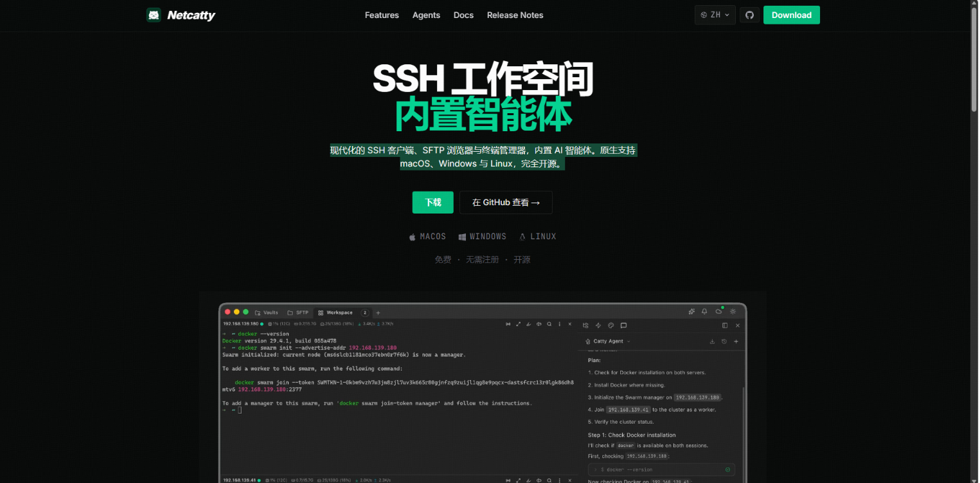Select the Workspace tab in the preview
Viewport: 980px width, 483px height.
pos(343,313)
